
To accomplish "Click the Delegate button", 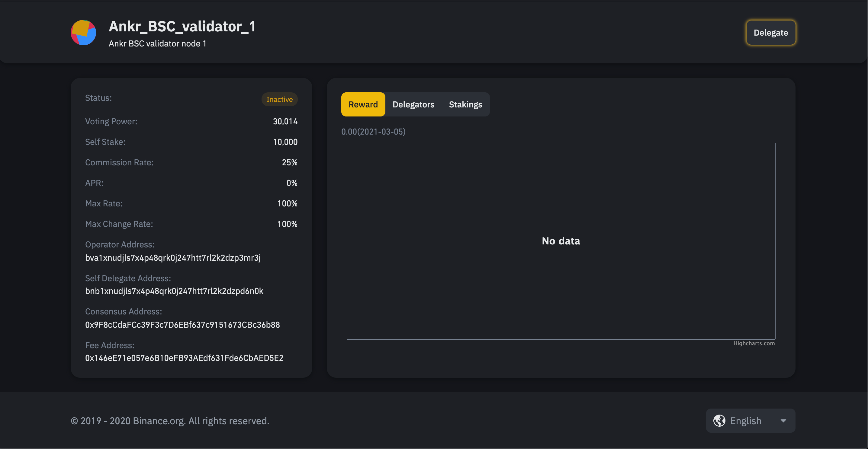I will click(x=771, y=33).
